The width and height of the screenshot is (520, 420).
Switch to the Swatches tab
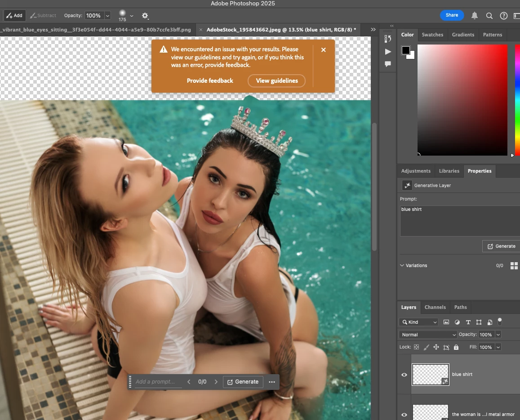(432, 35)
